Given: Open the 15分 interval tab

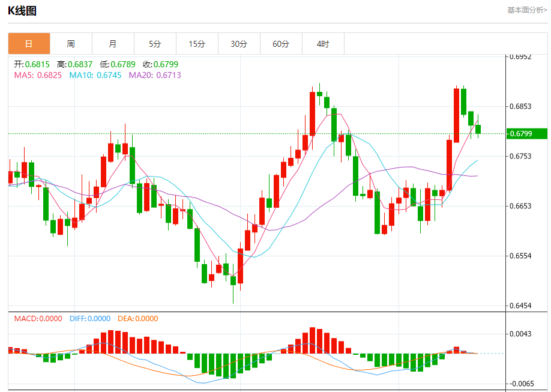Looking at the screenshot, I should 197,44.
